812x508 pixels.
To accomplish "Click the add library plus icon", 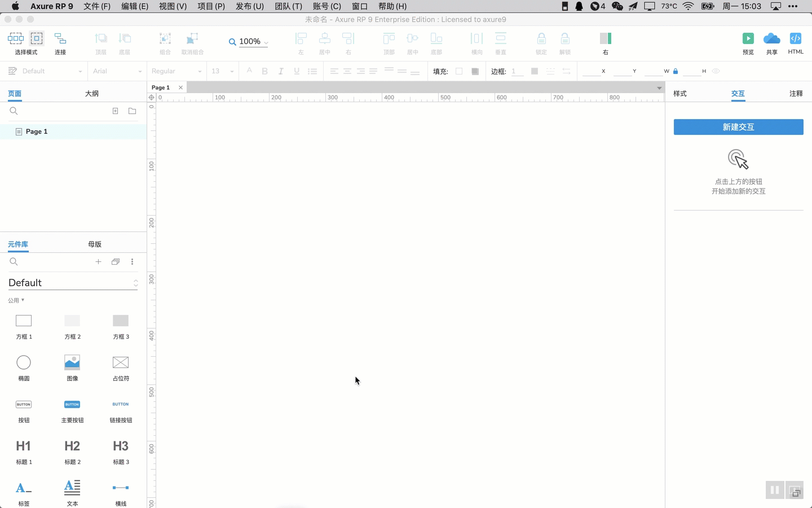I will [x=98, y=262].
